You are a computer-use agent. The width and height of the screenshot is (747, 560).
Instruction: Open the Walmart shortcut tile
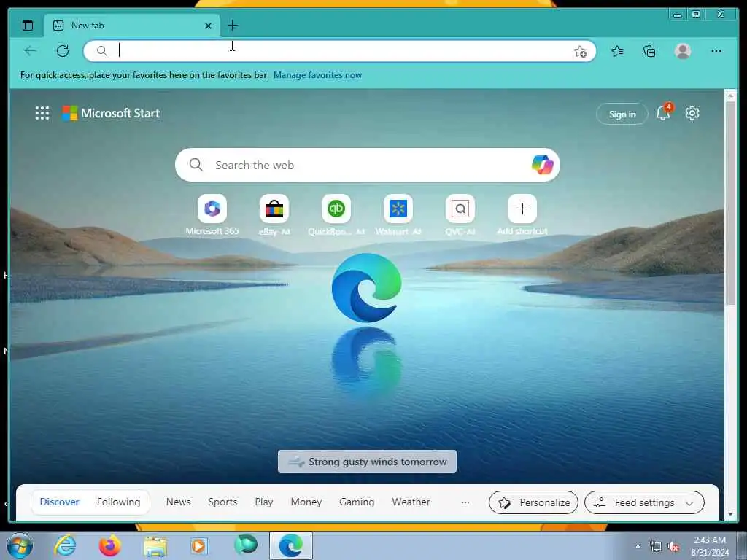pos(398,209)
